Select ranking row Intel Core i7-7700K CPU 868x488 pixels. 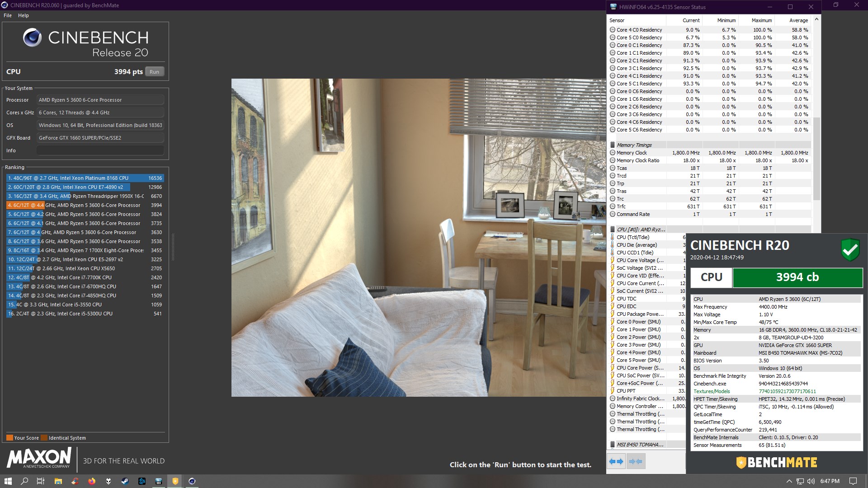pos(85,277)
